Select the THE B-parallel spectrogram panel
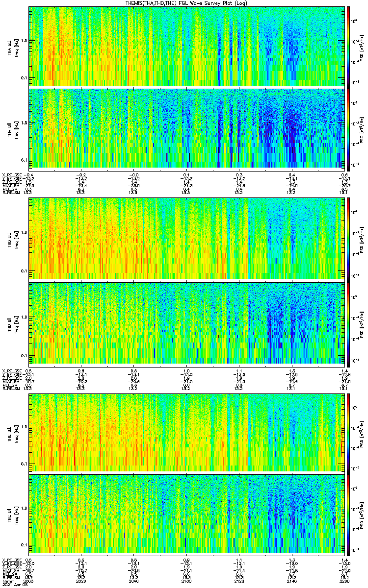This screenshot has width=368, height=588. coord(186,514)
